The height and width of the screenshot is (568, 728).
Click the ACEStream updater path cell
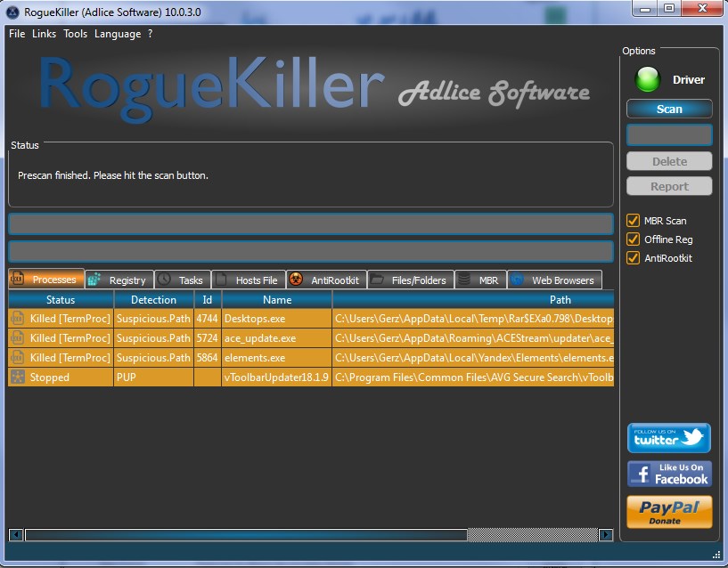coord(473,337)
